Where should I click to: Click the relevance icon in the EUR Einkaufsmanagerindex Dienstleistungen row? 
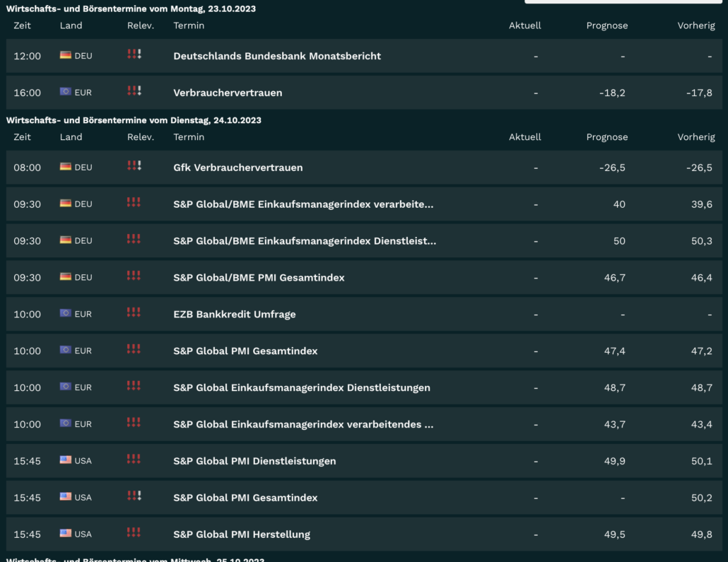pyautogui.click(x=134, y=385)
